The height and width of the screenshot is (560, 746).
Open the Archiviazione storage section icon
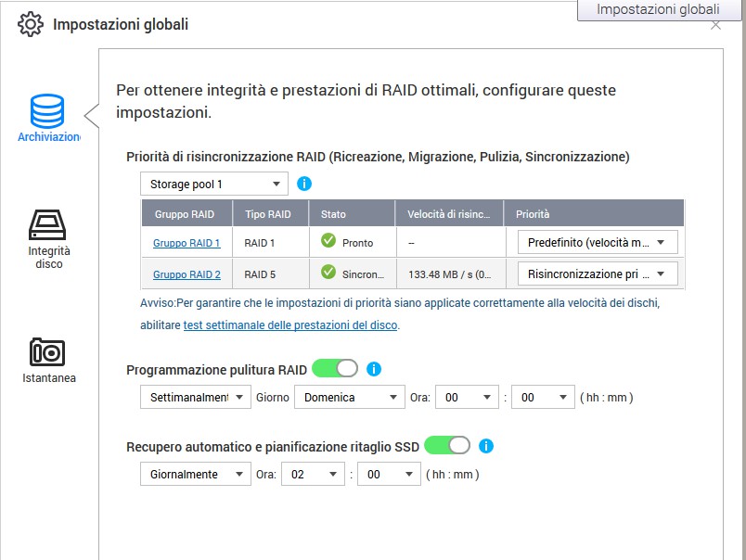(47, 111)
